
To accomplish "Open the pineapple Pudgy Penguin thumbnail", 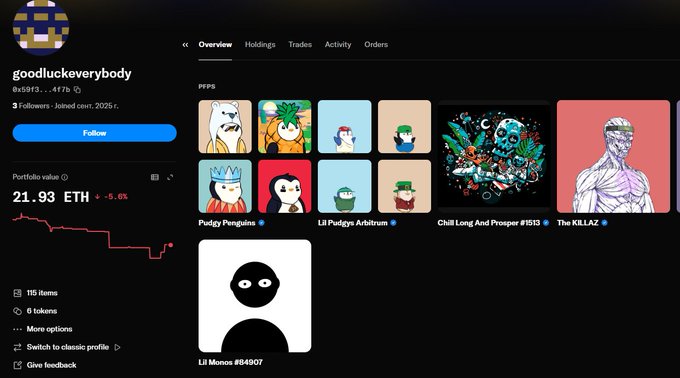I will click(x=284, y=127).
